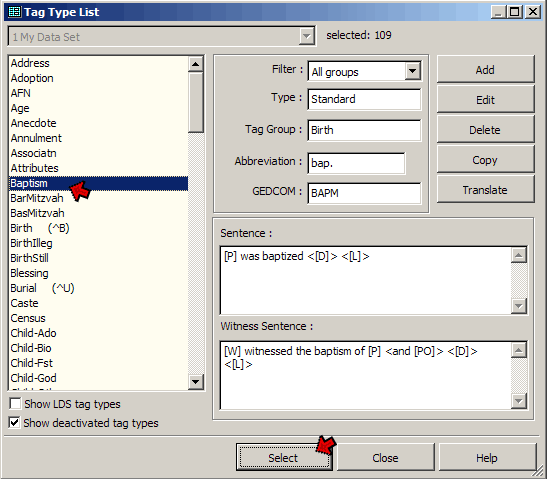The image size is (547, 479).
Task: Click Witness Sentence scroll down arrow
Action: pos(519,401)
